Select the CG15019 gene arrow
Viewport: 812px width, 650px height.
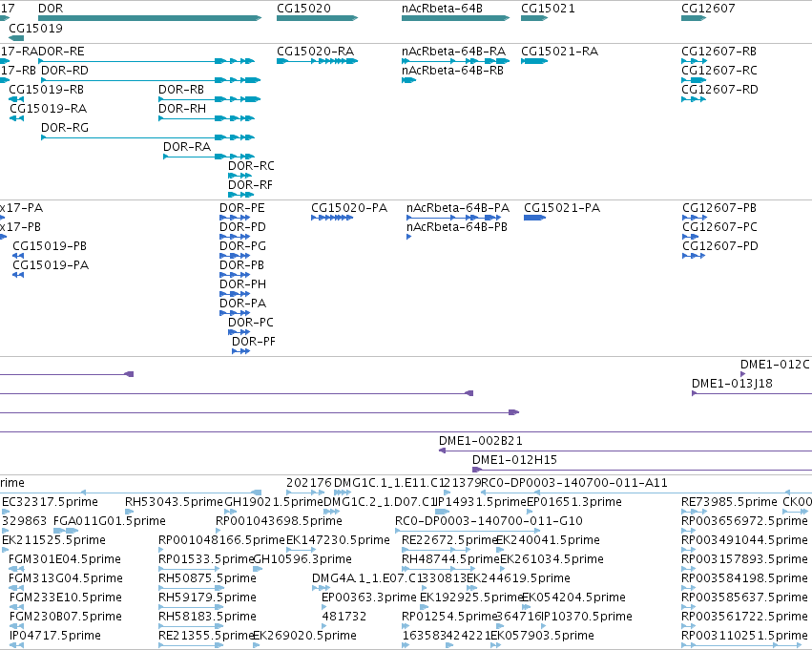(16, 38)
